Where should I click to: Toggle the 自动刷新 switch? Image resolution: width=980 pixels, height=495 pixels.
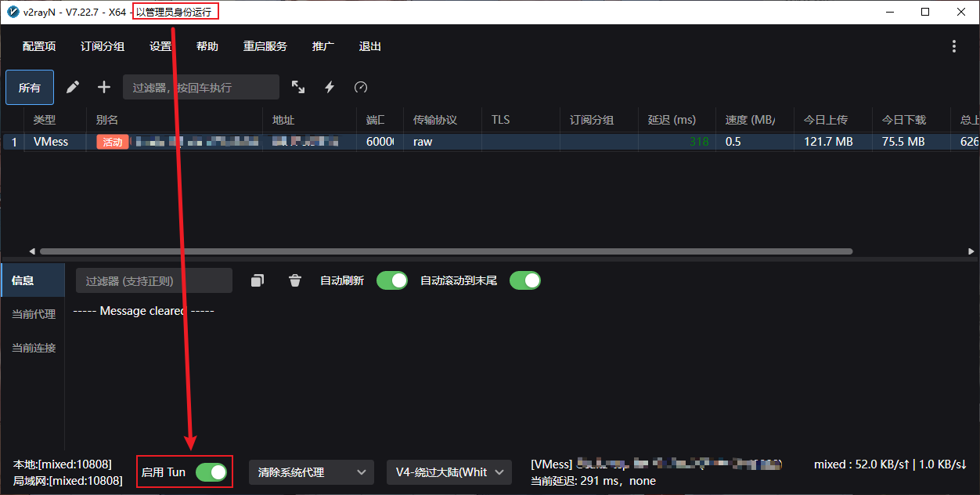click(x=392, y=280)
